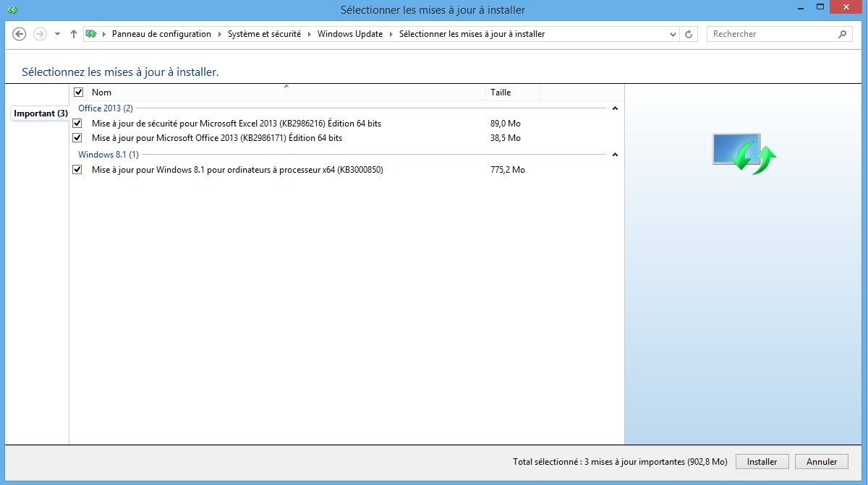Go up one level with Up arrow

(x=74, y=34)
